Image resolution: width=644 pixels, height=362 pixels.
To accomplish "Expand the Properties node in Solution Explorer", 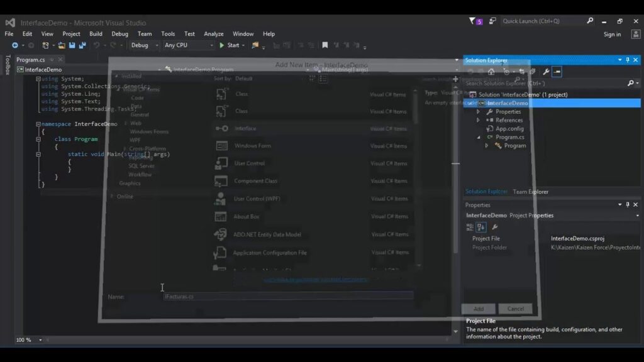I will point(478,112).
